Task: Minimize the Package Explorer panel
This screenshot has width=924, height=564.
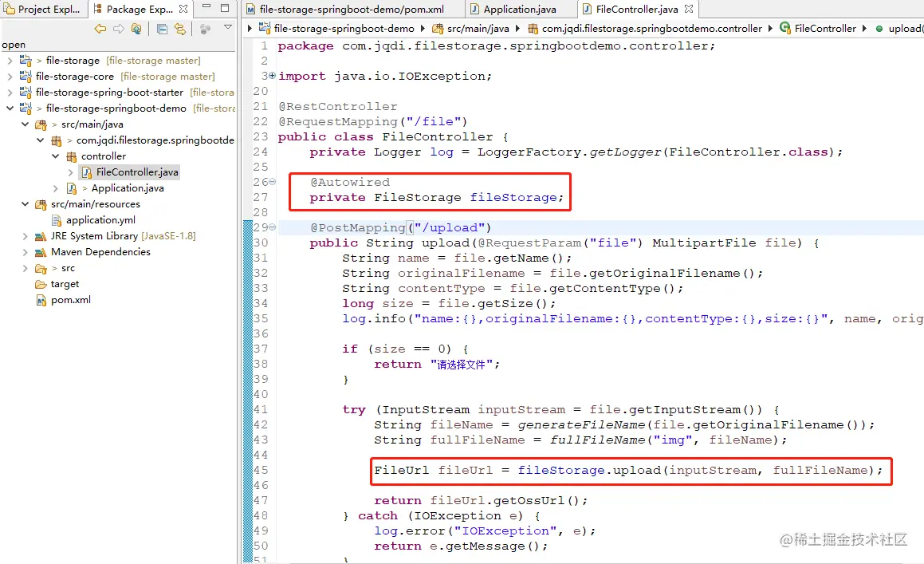Action: coord(206,6)
